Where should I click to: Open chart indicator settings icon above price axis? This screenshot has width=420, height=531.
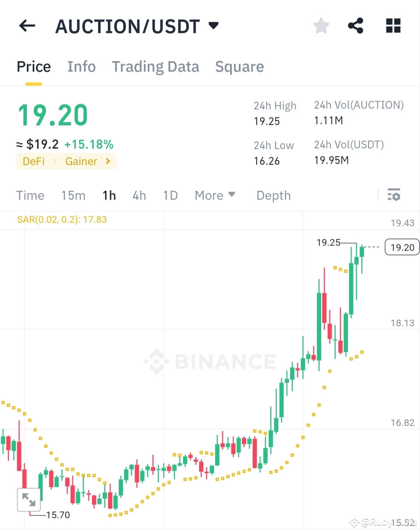394,195
